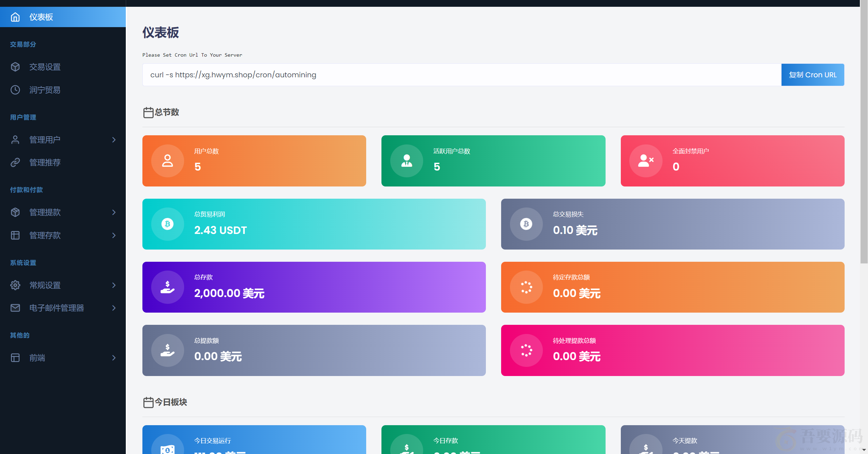This screenshot has height=454, width=868.
Task: Click the active user icon in 活跃用户总数 card
Action: pos(407,161)
